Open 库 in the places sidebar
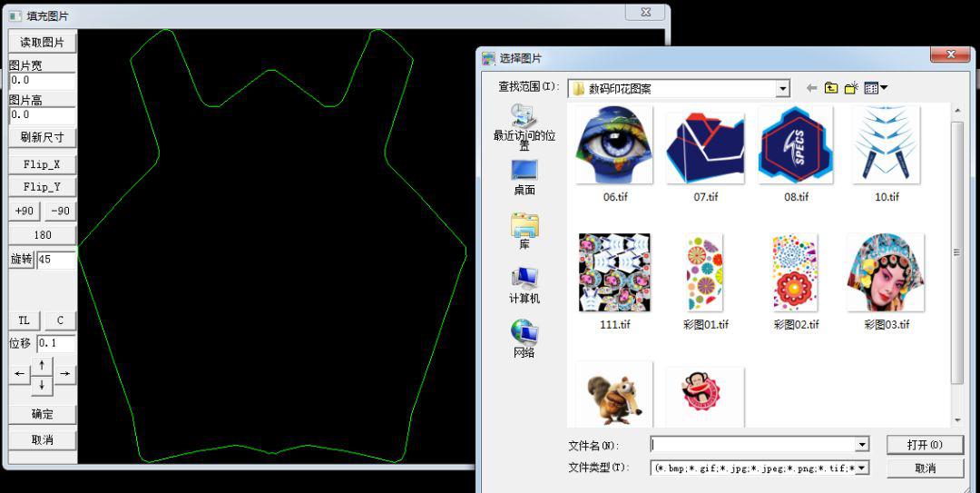This screenshot has height=493, width=980. 524,232
